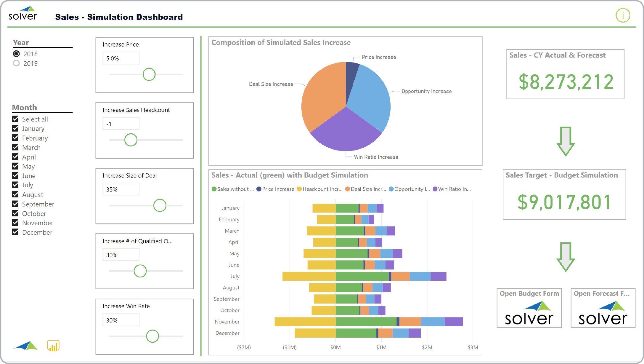Screen dimensions: 644x364
Task: Click the small Solver triangle logo at bottom-left
Action: pyautogui.click(x=26, y=346)
